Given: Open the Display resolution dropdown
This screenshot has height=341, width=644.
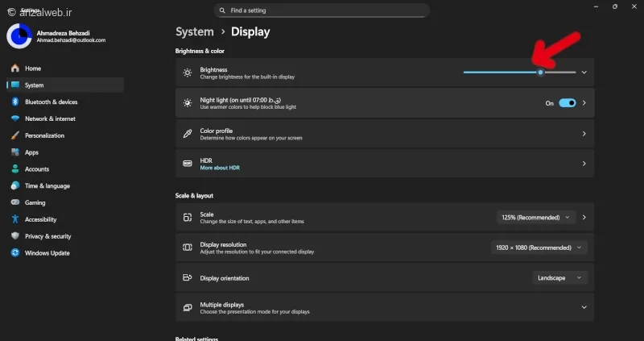Looking at the screenshot, I should (x=539, y=247).
